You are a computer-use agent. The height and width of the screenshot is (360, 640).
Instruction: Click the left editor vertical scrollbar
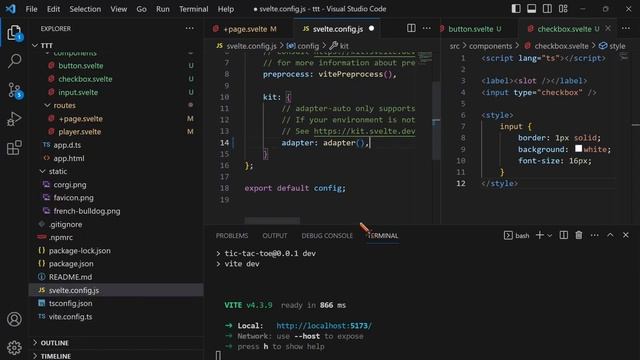click(436, 121)
